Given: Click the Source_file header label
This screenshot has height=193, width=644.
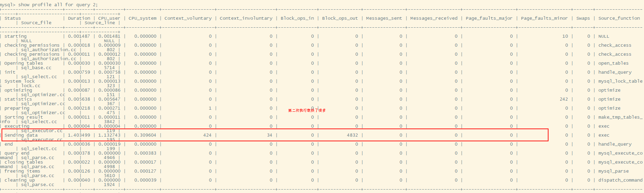Looking at the screenshot, I should point(36,23).
